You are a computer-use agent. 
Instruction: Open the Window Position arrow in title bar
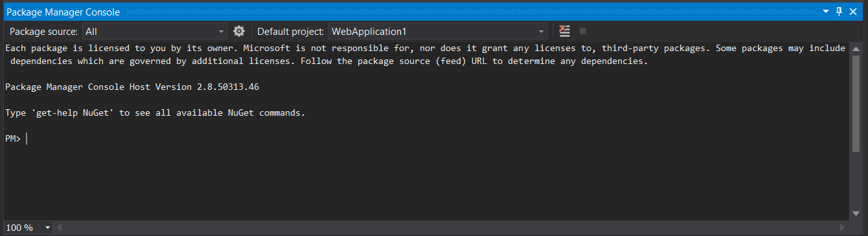coord(826,12)
